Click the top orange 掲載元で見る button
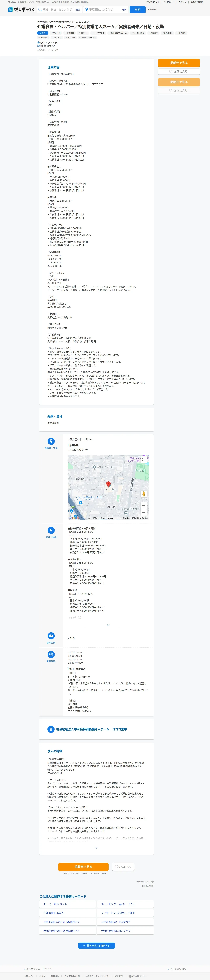Image resolution: width=210 pixels, height=980 pixels. (x=179, y=63)
